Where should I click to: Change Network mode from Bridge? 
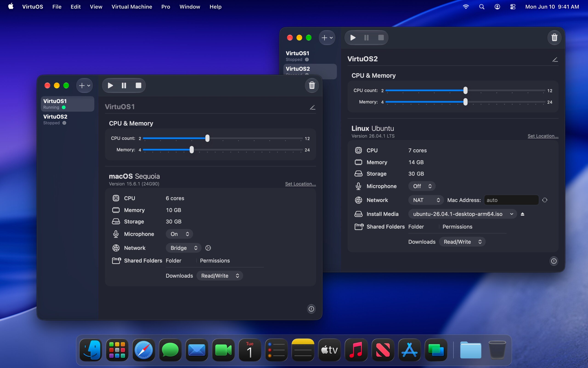click(184, 248)
